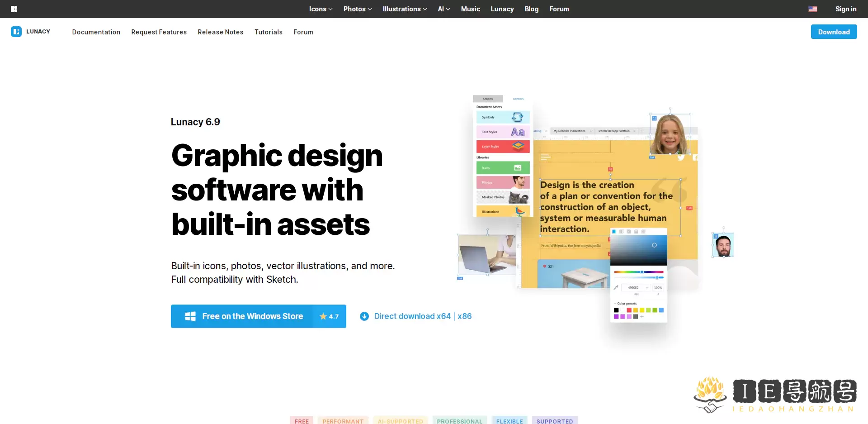Click the eyedropper icon in color picker
The width and height of the screenshot is (868, 424).
pyautogui.click(x=616, y=287)
